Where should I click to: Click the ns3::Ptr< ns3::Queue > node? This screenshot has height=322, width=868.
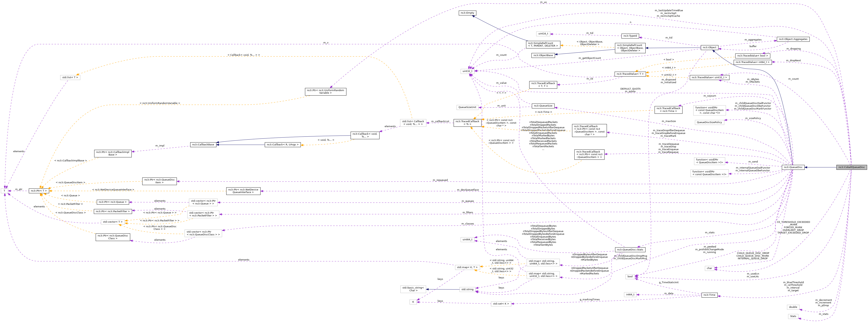tap(113, 202)
